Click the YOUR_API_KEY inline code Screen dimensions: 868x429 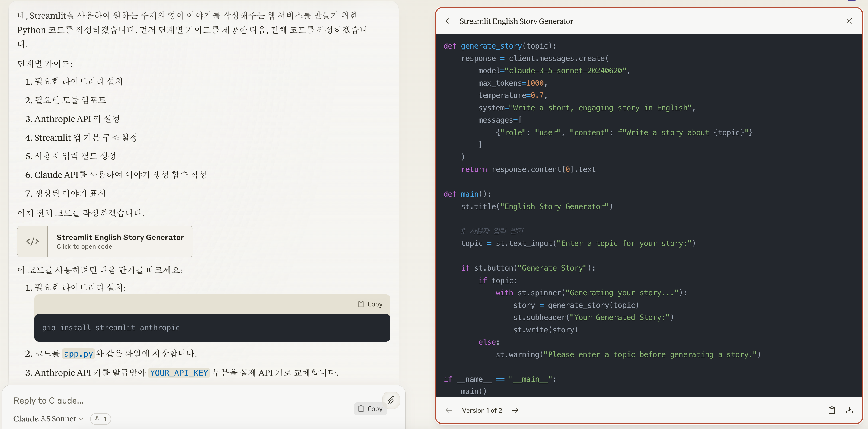(x=178, y=373)
